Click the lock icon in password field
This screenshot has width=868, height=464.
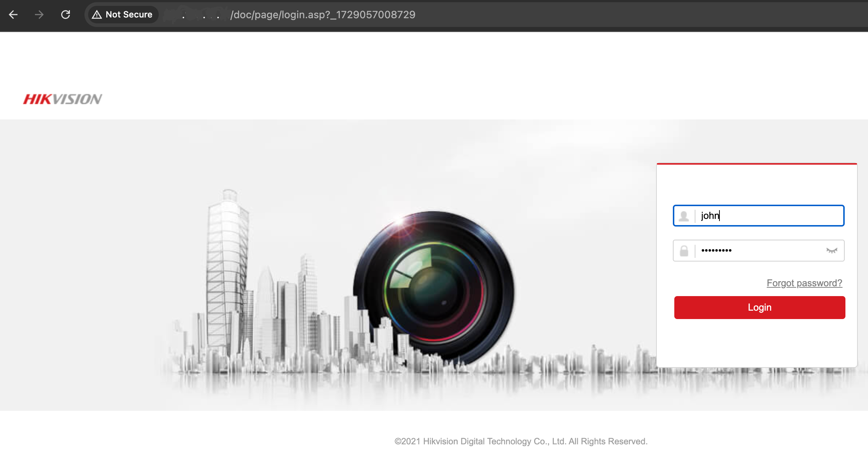click(684, 251)
